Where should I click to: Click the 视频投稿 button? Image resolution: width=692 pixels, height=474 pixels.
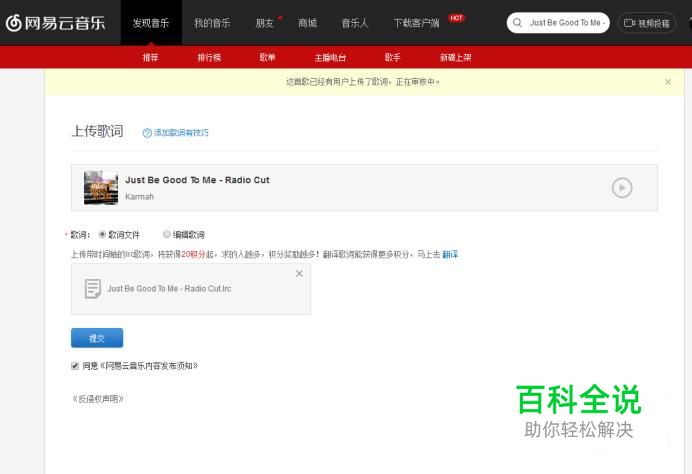point(647,23)
